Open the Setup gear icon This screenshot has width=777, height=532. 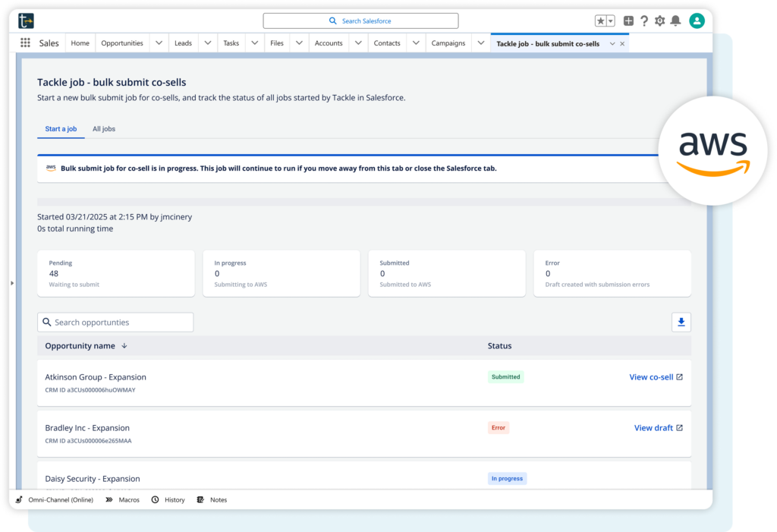click(x=659, y=20)
